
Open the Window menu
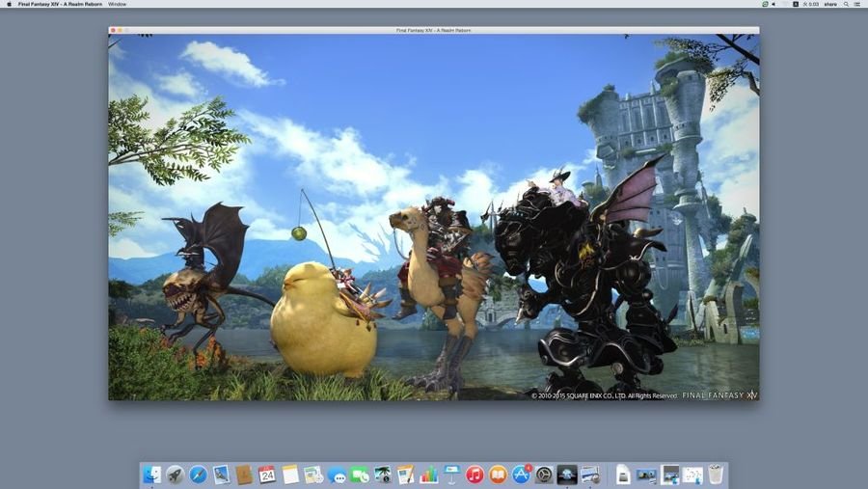[117, 4]
